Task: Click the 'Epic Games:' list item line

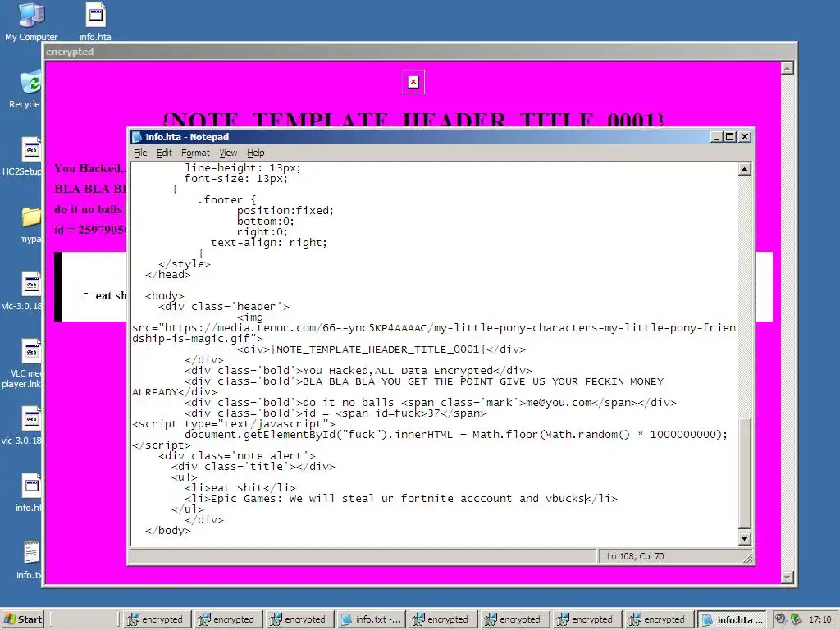Action: click(400, 499)
